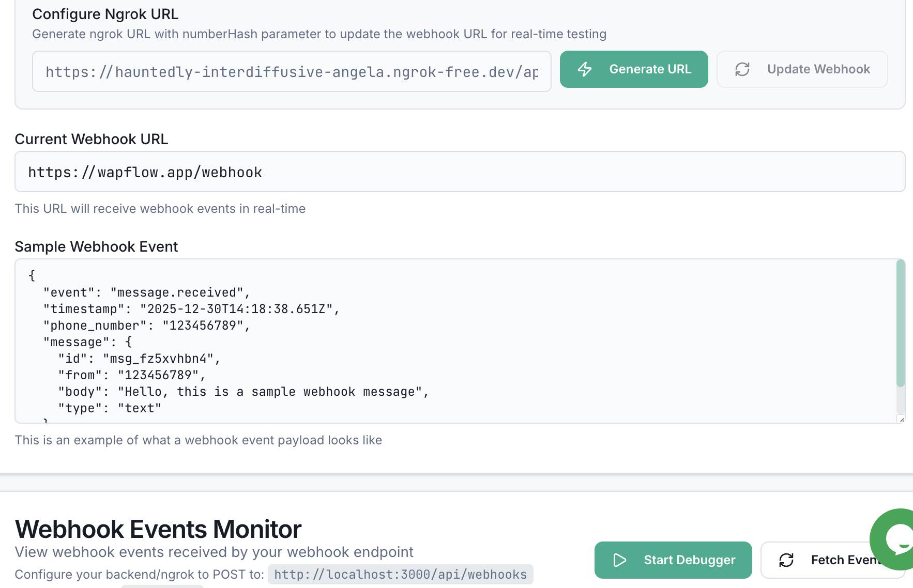Open the green chat widget bubble
Viewport: 913px width, 588px height.
[x=897, y=538]
